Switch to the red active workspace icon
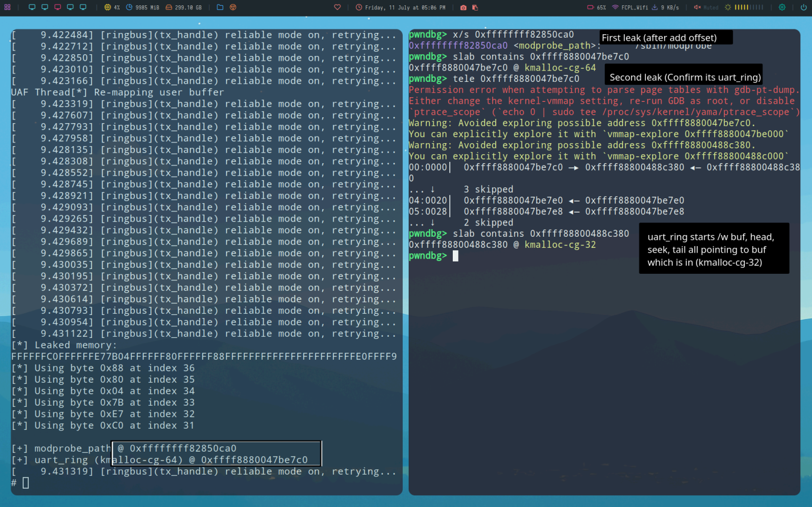Viewport: 812px width, 507px height. coord(58,8)
